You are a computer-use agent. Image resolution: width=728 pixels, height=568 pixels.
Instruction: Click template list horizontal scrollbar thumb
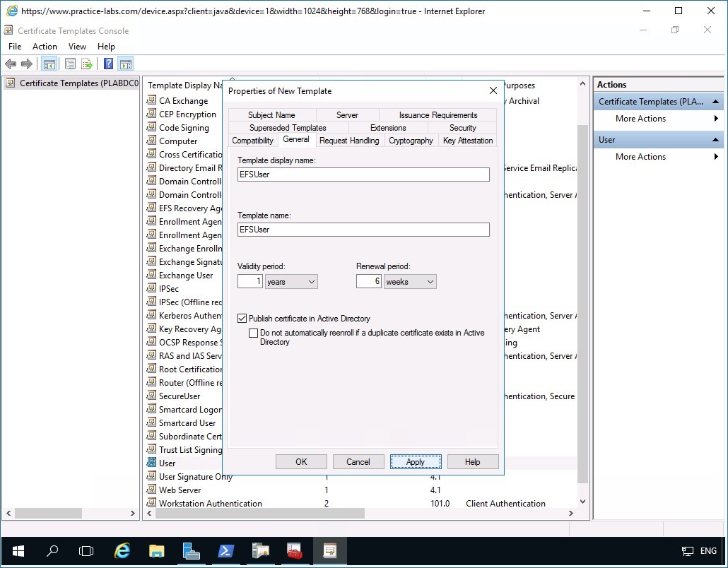(x=260, y=513)
